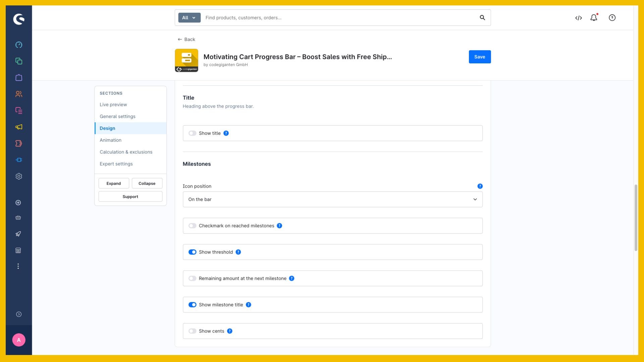Open the Marketing megaphone icon
The image size is (644, 362).
click(19, 127)
